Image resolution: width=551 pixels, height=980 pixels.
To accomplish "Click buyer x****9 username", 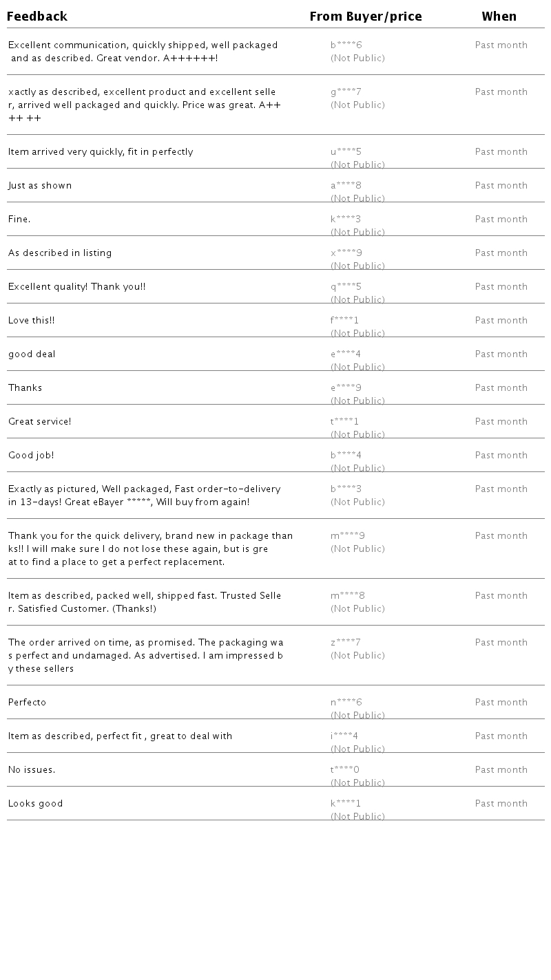I will coord(346,253).
